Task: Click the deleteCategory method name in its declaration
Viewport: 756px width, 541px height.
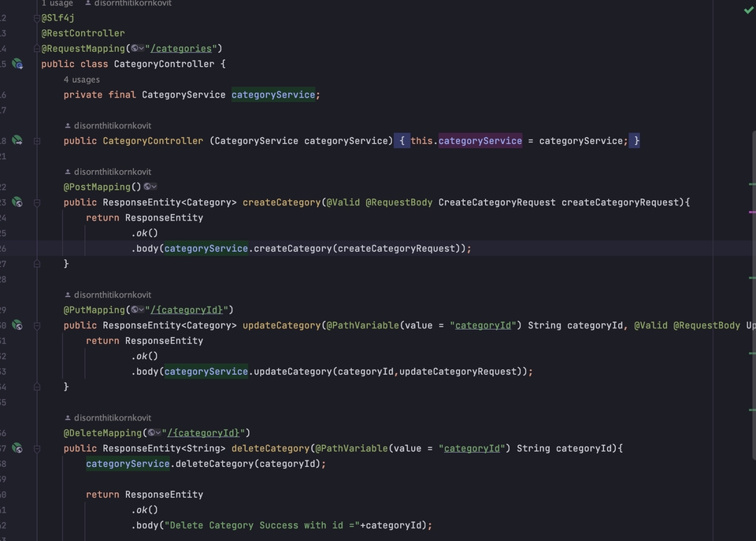Action: coord(270,448)
